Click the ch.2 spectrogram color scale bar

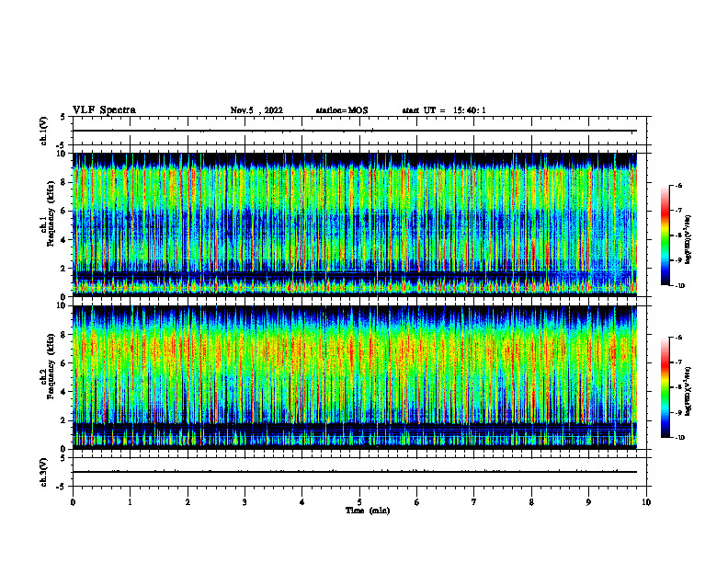pyautogui.click(x=665, y=387)
